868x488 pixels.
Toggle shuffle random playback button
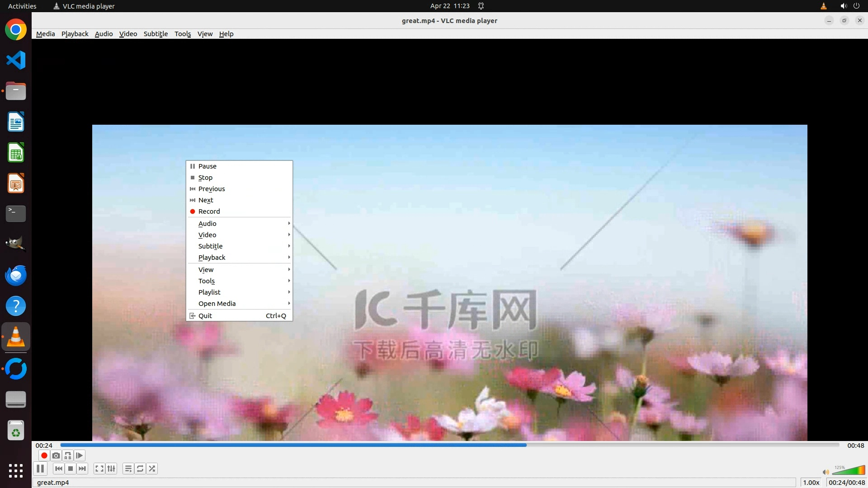tap(152, 469)
